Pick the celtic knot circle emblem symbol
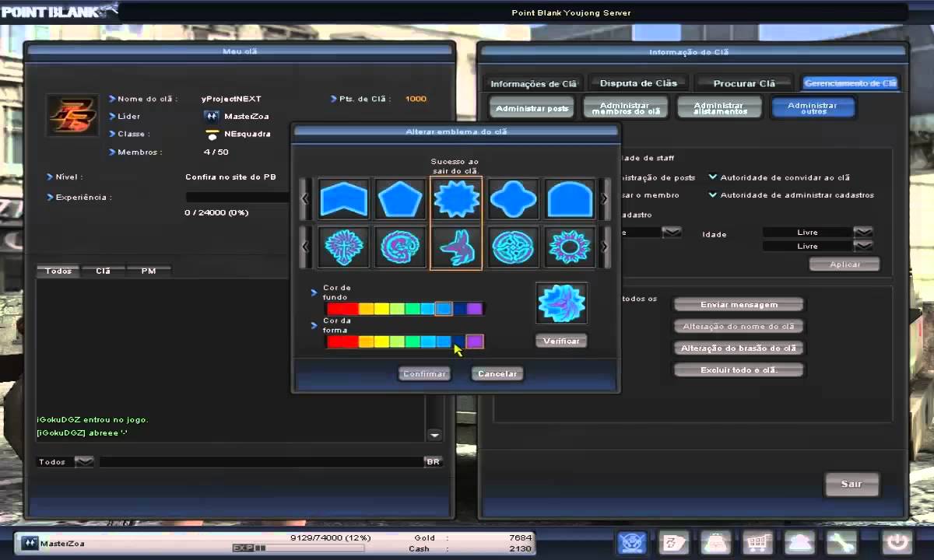 coord(513,247)
